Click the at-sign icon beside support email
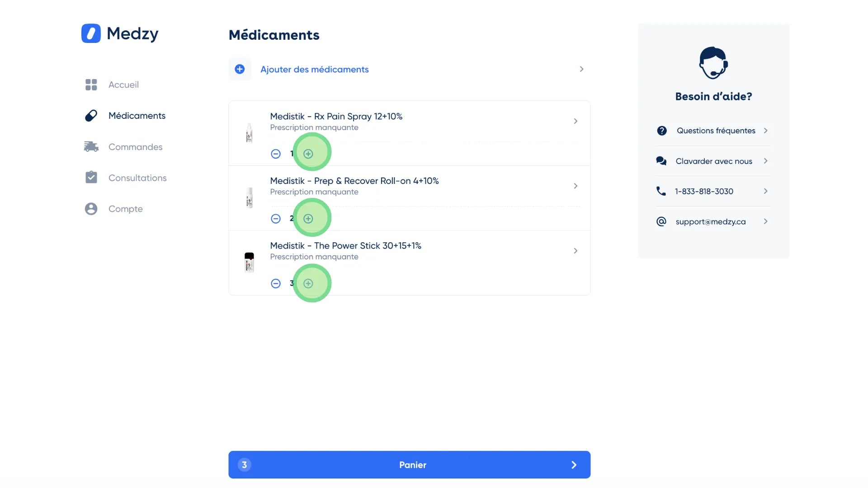The width and height of the screenshot is (868, 488). (661, 221)
